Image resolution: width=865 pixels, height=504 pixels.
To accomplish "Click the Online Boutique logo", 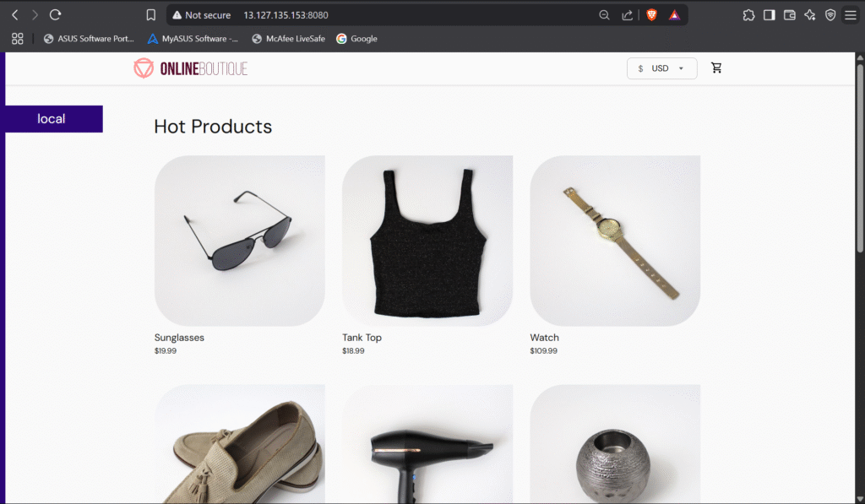I will (190, 68).
